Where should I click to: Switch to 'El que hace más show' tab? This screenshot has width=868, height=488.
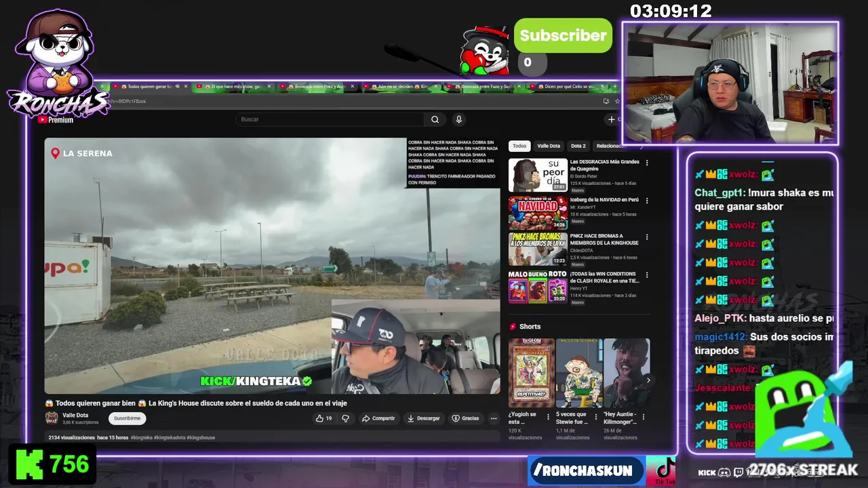coord(234,87)
